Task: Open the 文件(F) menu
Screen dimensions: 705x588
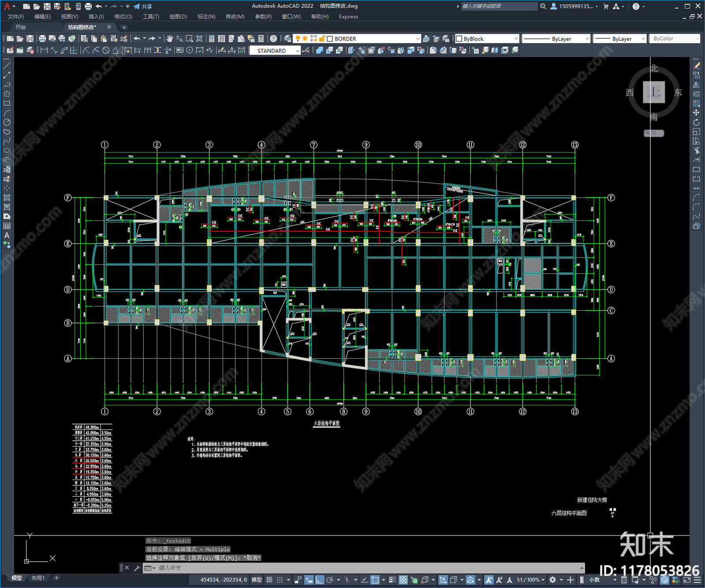Action: [x=16, y=17]
